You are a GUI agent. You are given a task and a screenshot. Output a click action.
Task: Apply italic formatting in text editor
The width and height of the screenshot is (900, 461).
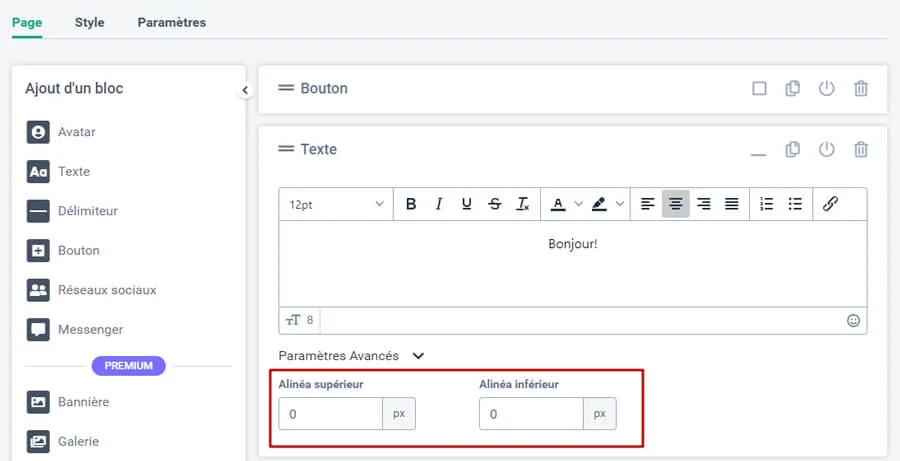(438, 204)
